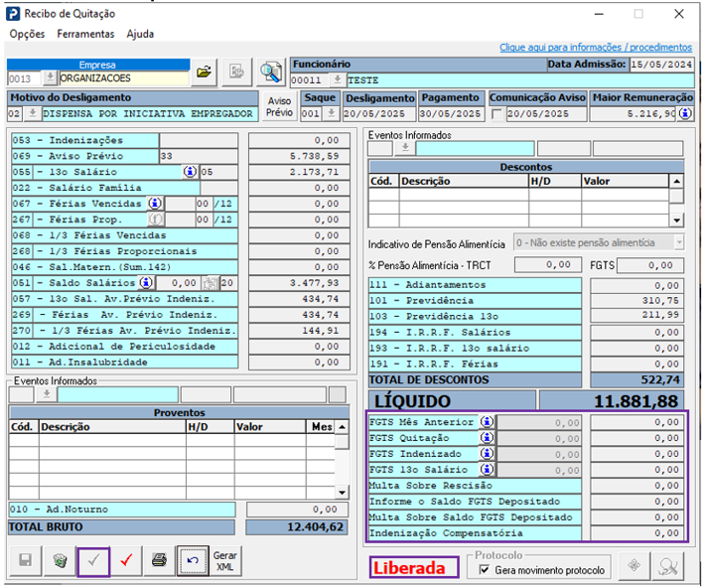This screenshot has width=703, height=588.
Task: Show info for Saldo Salários
Action: [x=146, y=283]
